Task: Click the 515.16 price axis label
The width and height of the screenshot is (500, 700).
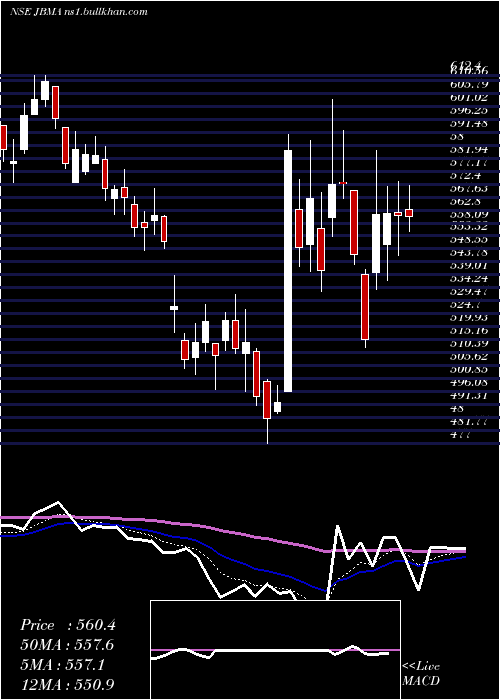Action: pos(469,330)
